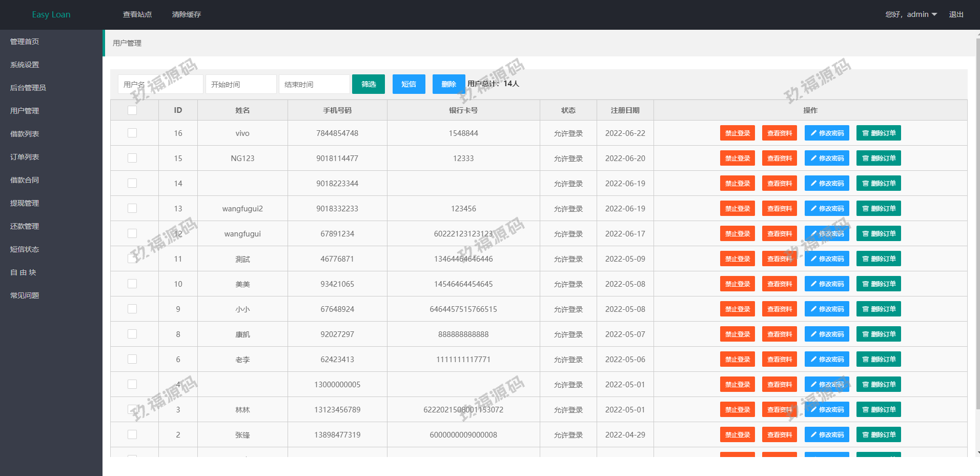Select the checkbox for row ID 8
Image resolution: width=980 pixels, height=476 pixels.
(x=132, y=334)
